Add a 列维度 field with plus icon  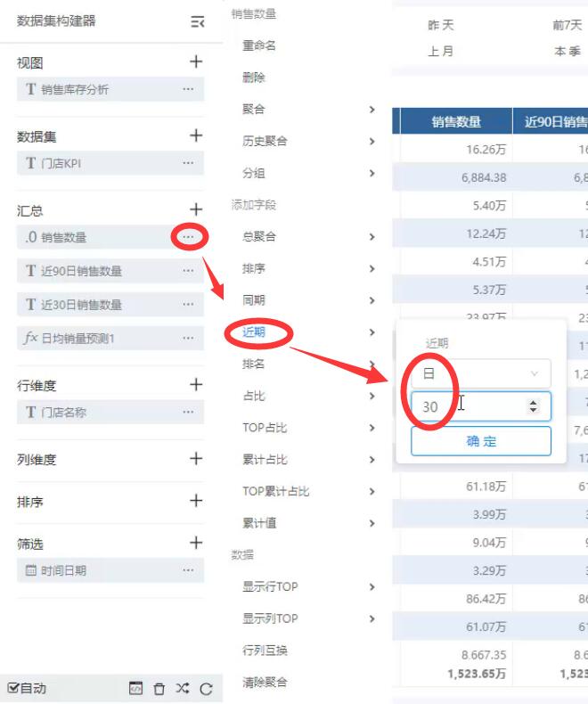pyautogui.click(x=196, y=458)
